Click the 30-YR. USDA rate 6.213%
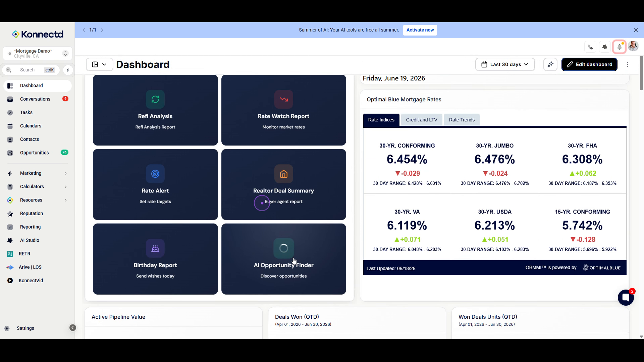Image resolution: width=644 pixels, height=362 pixels. [x=494, y=225]
